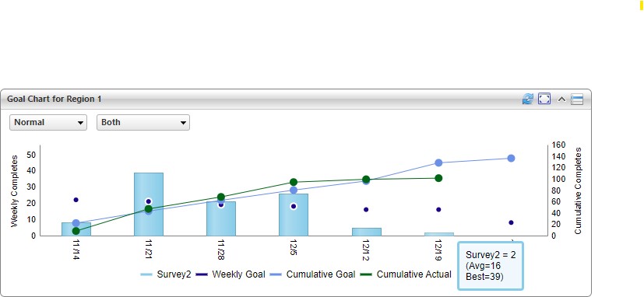Toggle Weekly Goal series in legend
644x297 pixels.
click(231, 274)
